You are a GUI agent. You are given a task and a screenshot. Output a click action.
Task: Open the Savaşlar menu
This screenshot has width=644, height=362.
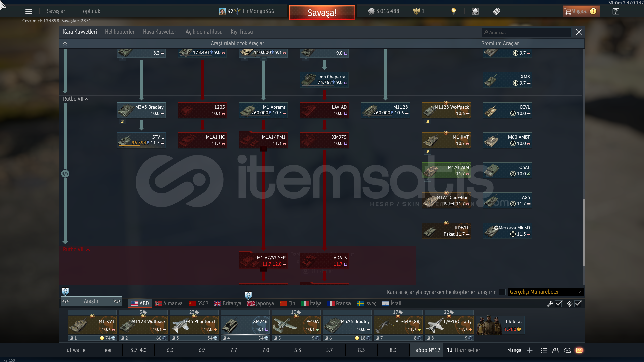(x=56, y=11)
